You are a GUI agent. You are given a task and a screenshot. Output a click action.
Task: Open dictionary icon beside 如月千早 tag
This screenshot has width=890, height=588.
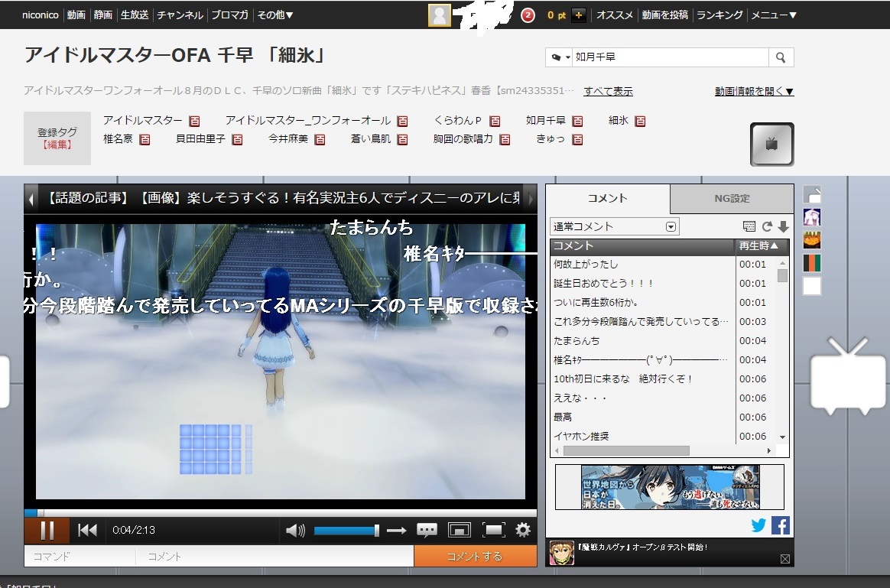point(578,121)
